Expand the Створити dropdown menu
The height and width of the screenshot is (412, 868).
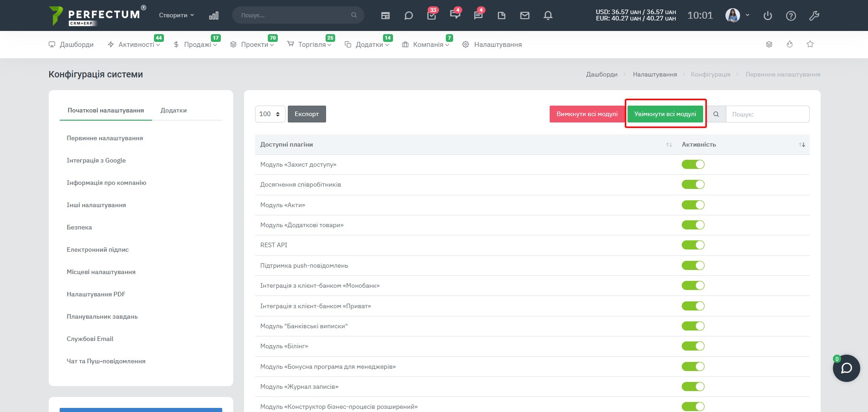click(176, 15)
